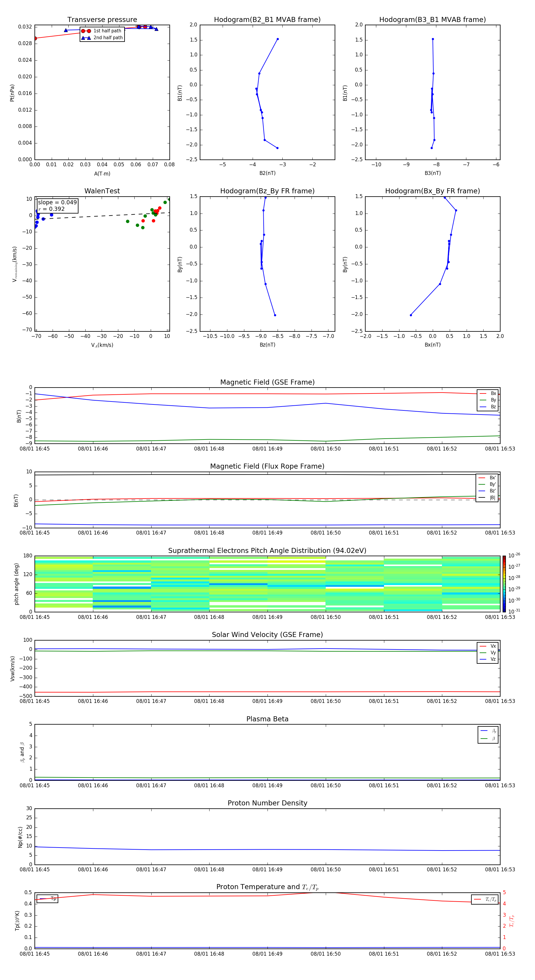This screenshot has width=535, height=980.
Task: Click the B(nT) label of the GSE Frame panel
Action: (x=19, y=416)
